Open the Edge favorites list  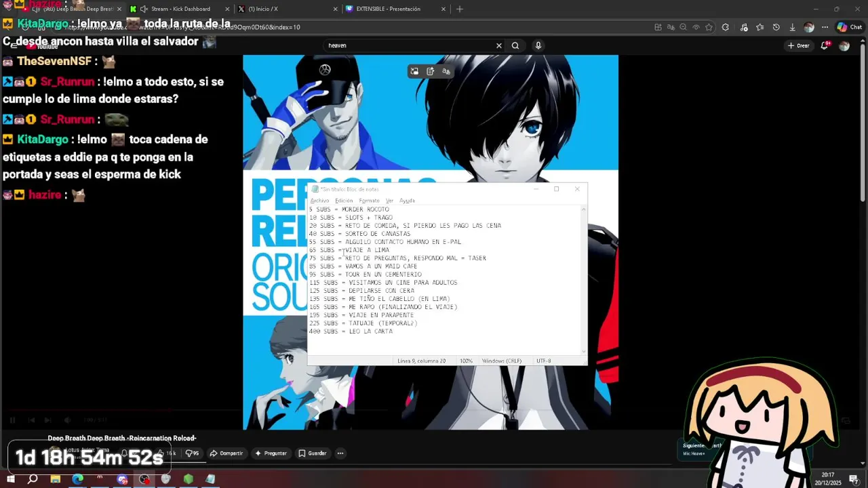point(759,27)
